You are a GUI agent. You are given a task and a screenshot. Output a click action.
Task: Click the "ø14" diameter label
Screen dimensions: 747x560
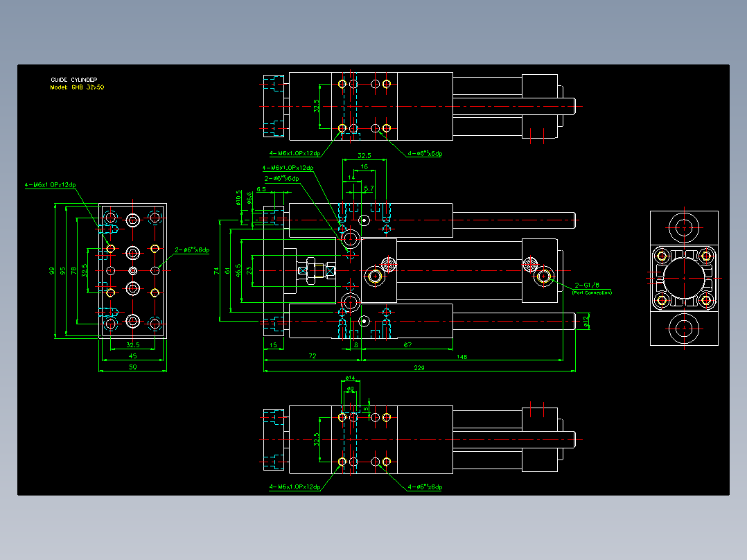point(350,378)
